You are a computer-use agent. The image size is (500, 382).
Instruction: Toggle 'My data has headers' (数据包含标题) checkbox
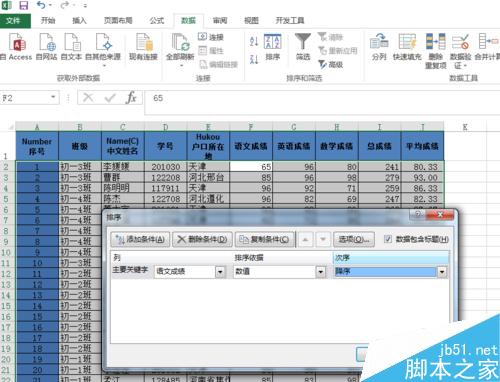(x=388, y=239)
